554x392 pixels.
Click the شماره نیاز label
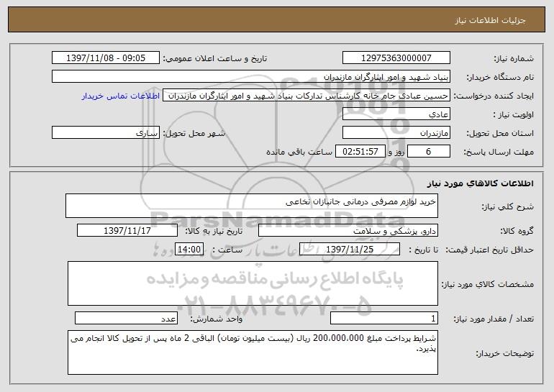point(514,58)
